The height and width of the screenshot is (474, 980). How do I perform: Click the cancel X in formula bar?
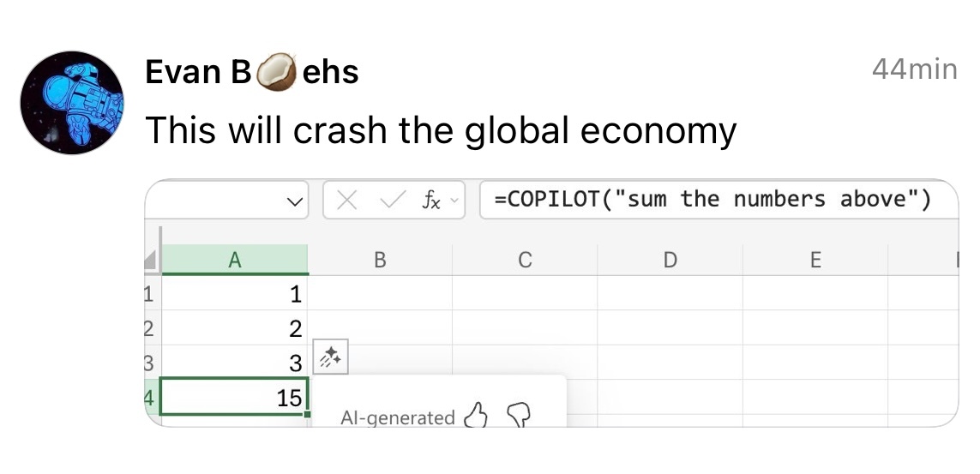347,201
